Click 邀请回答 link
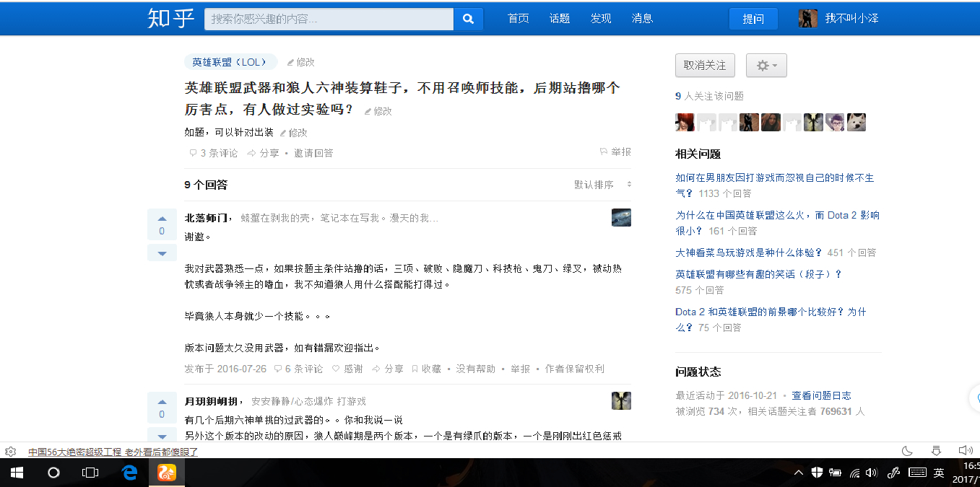 pos(313,153)
